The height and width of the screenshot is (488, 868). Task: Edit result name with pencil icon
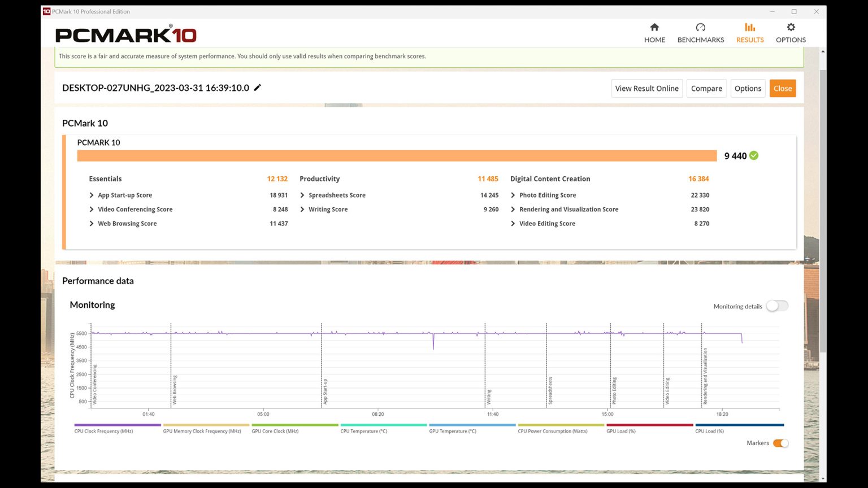[x=257, y=88]
